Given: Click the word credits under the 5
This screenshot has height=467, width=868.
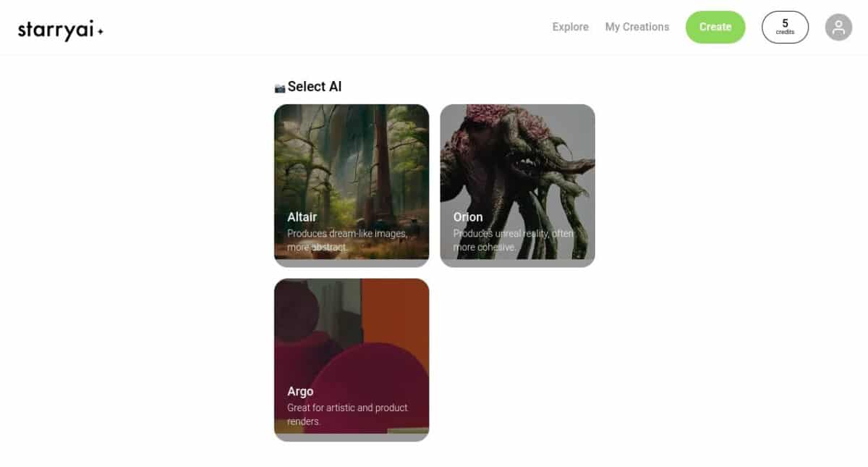Looking at the screenshot, I should (785, 33).
